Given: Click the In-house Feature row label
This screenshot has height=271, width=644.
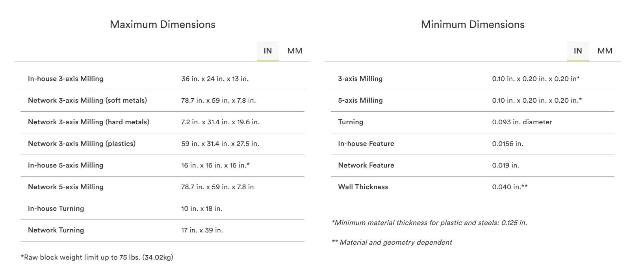Looking at the screenshot, I should pos(366,144).
